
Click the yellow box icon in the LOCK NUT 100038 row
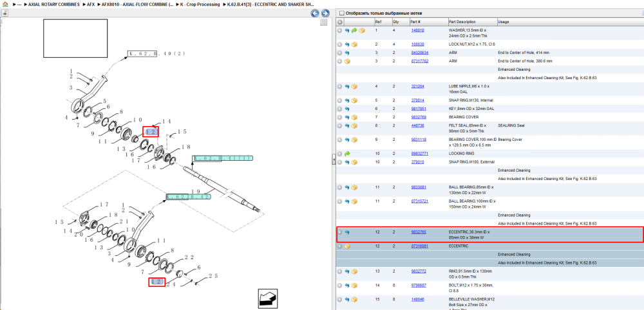click(354, 44)
